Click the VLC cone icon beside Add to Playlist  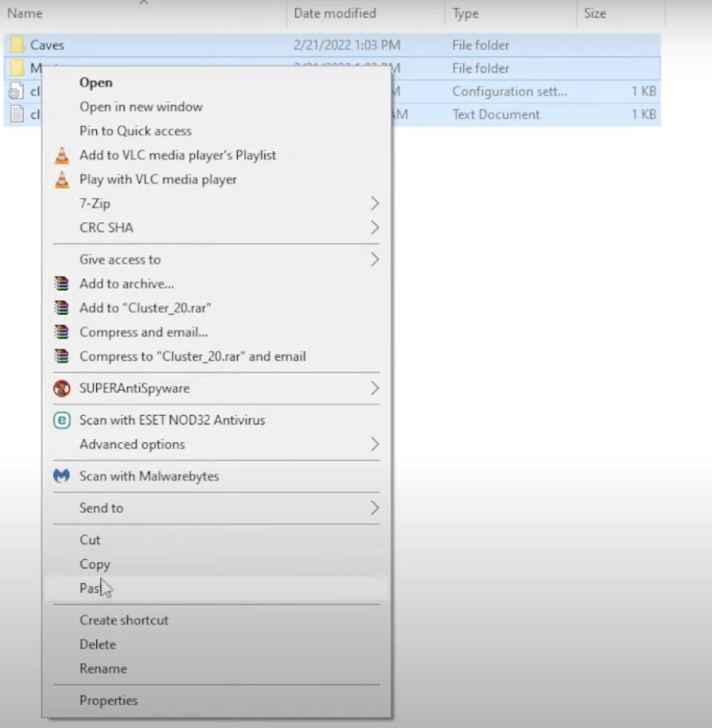[x=62, y=156]
